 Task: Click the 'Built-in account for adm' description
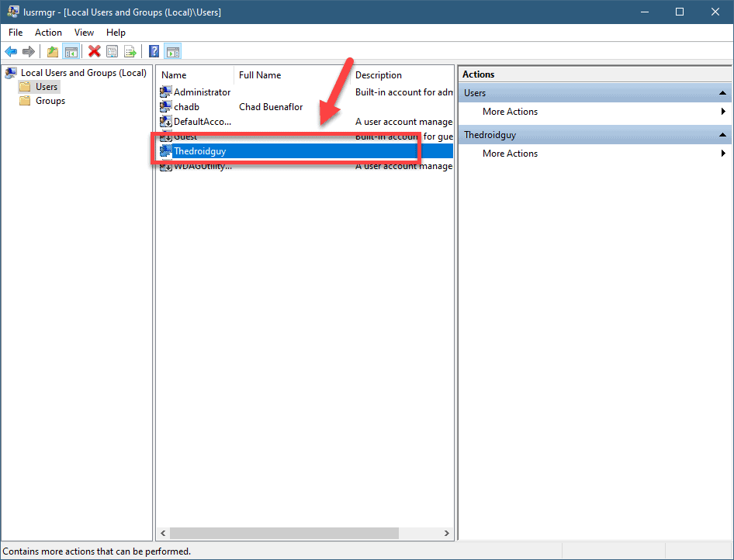tap(403, 92)
